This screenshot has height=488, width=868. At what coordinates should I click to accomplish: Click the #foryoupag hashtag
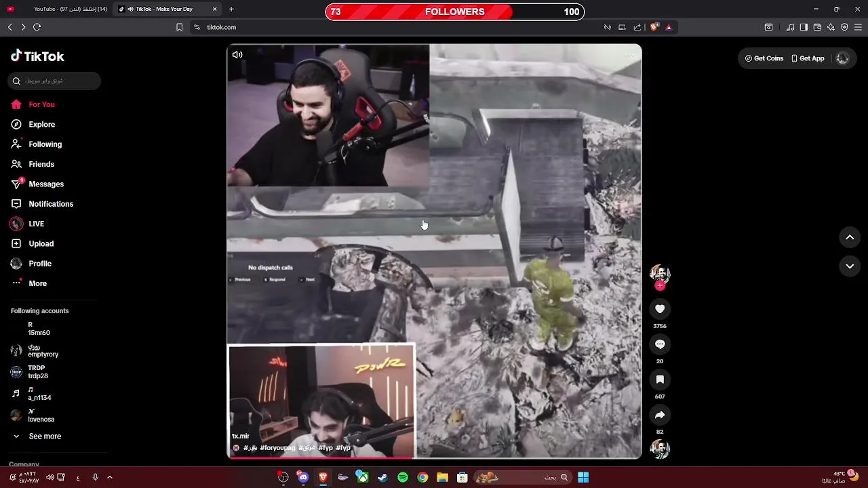point(277,448)
